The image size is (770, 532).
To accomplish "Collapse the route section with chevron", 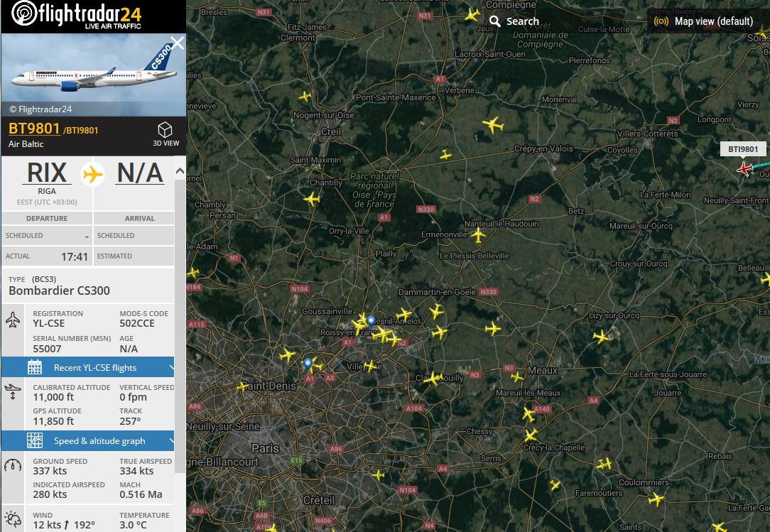I will (x=180, y=171).
